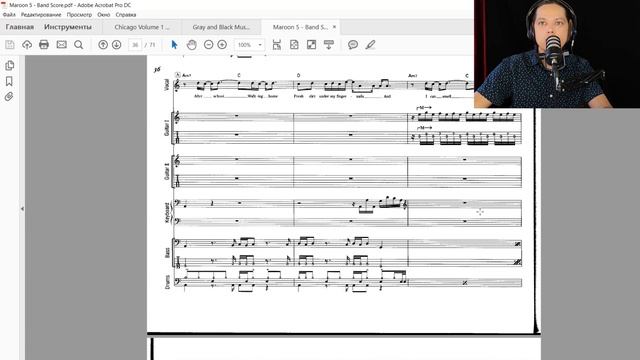This screenshot has width=640, height=360.
Task: Open the search magnifier tool
Action: tap(79, 44)
